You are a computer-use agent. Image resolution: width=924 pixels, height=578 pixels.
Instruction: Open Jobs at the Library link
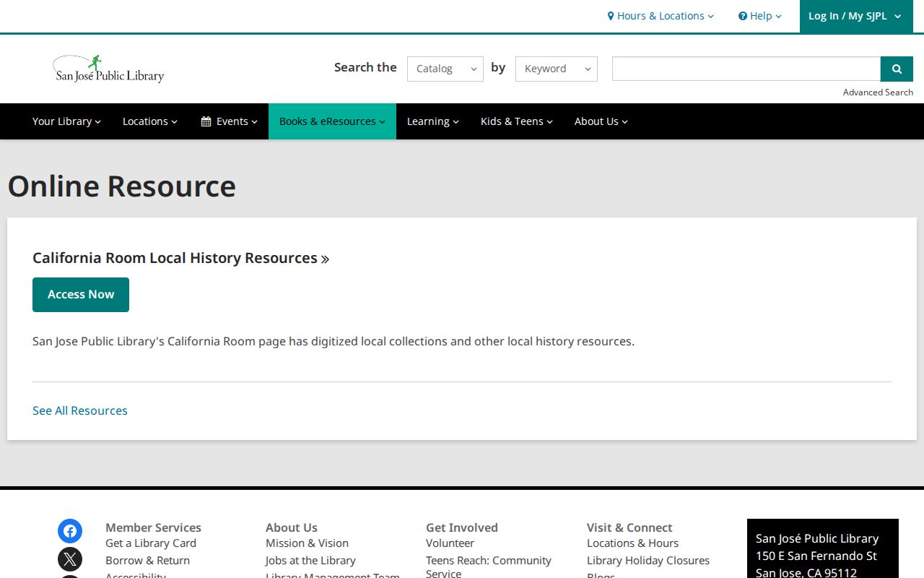310,561
